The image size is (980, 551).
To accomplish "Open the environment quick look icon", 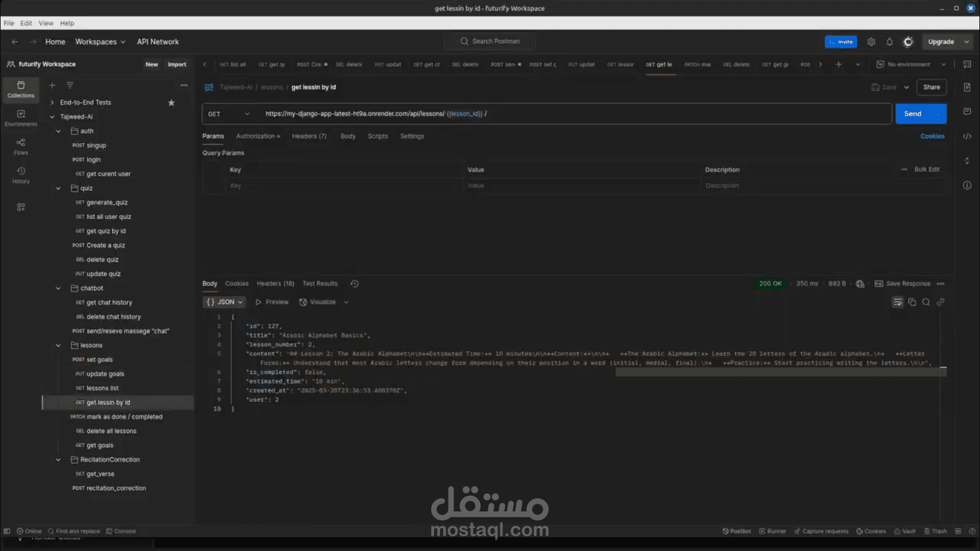I will [x=967, y=64].
